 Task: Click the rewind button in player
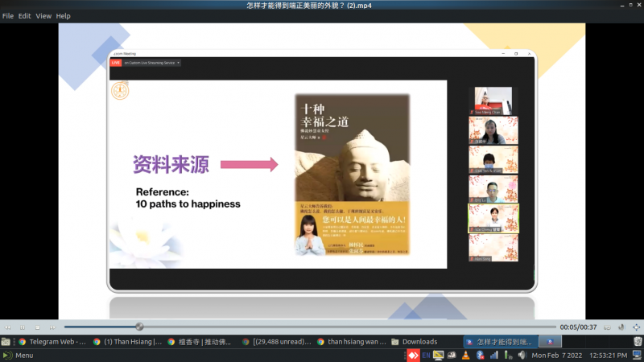(x=7, y=327)
